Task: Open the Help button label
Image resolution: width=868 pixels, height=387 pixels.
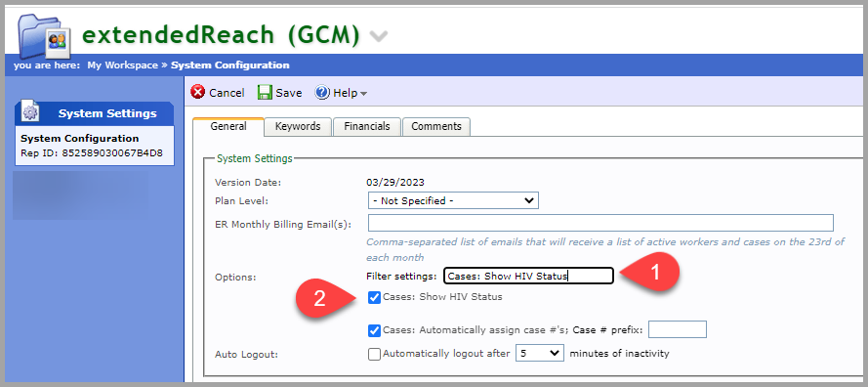Action: pyautogui.click(x=345, y=93)
